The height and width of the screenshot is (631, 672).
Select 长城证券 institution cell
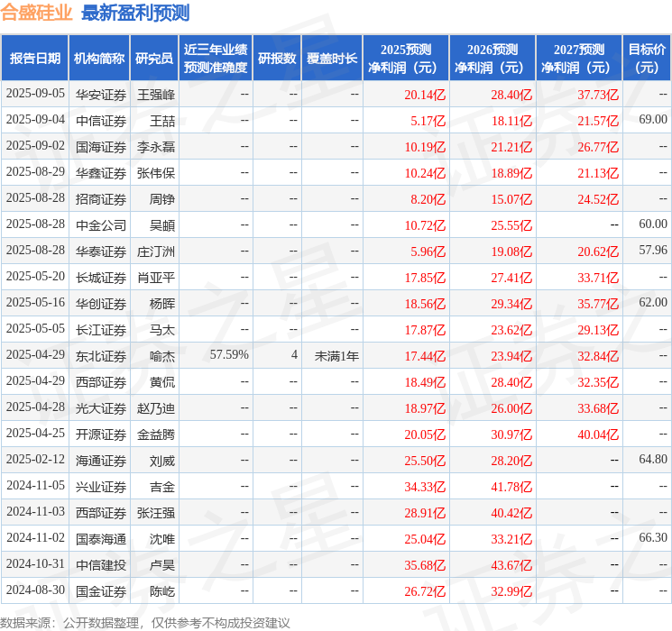click(x=101, y=278)
